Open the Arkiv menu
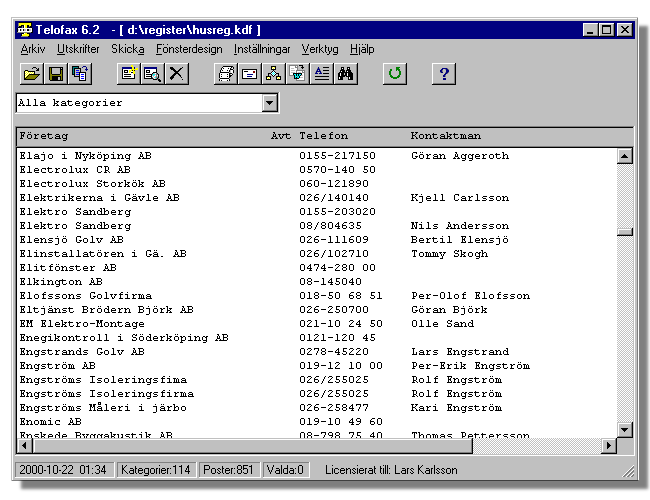650x500 pixels. point(33,48)
